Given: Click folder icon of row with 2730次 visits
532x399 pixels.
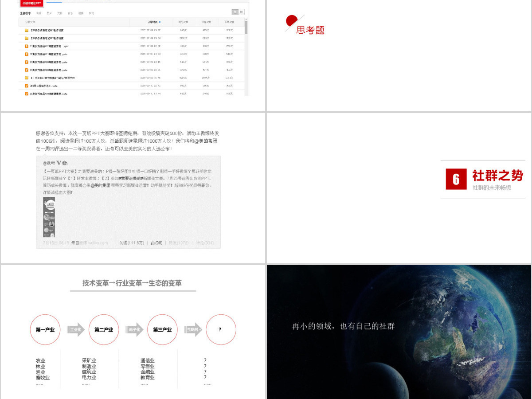Looking at the screenshot, I should [27, 38].
